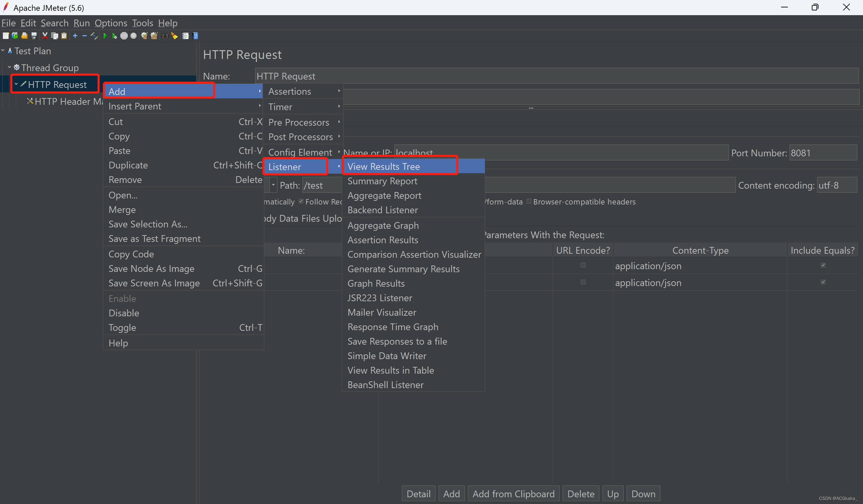Click the Reset Search broom icon

click(x=175, y=36)
